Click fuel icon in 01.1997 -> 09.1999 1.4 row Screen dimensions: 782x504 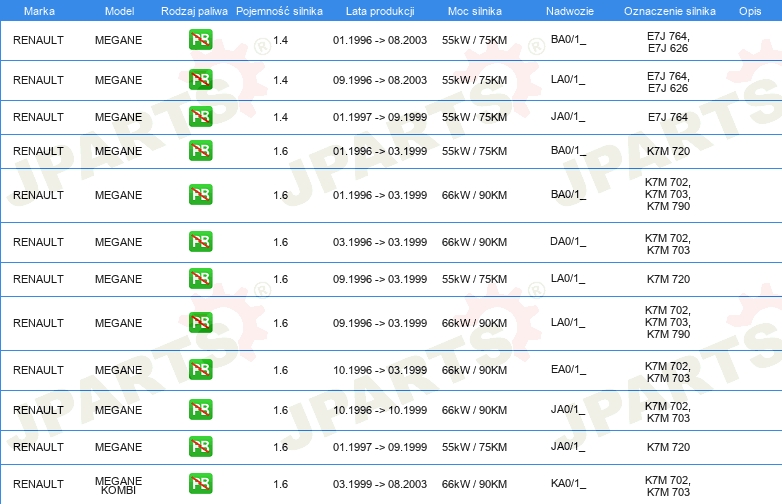(x=200, y=116)
